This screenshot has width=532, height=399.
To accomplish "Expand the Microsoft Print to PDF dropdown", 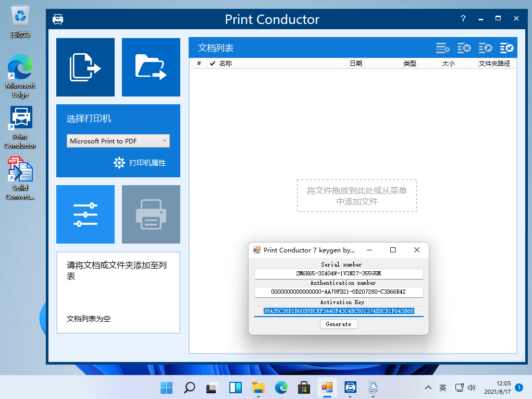I will click(x=118, y=141).
